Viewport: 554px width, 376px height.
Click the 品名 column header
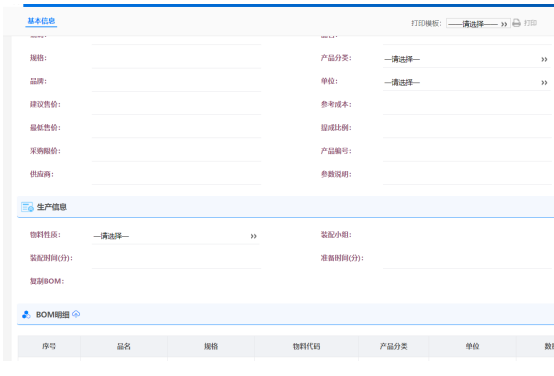click(124, 346)
